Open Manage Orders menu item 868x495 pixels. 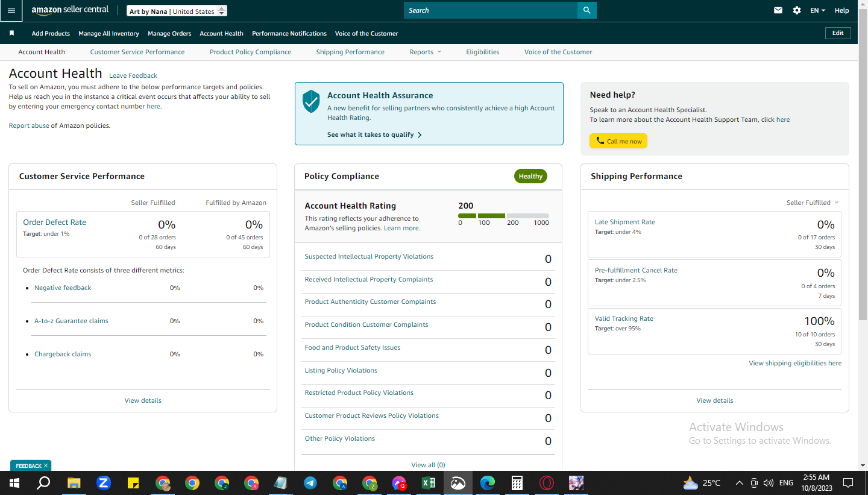(x=169, y=33)
